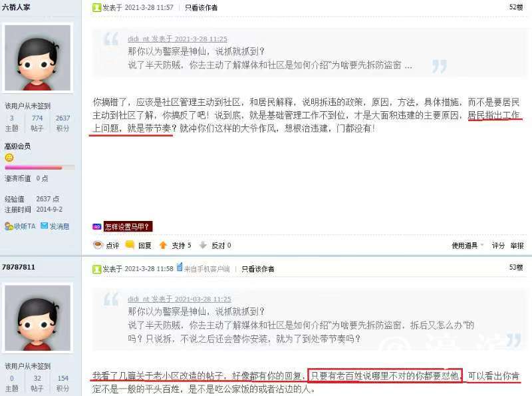This screenshot has width=532, height=396.
Task: Downvote post with grey 反对 arrow
Action: (x=203, y=245)
